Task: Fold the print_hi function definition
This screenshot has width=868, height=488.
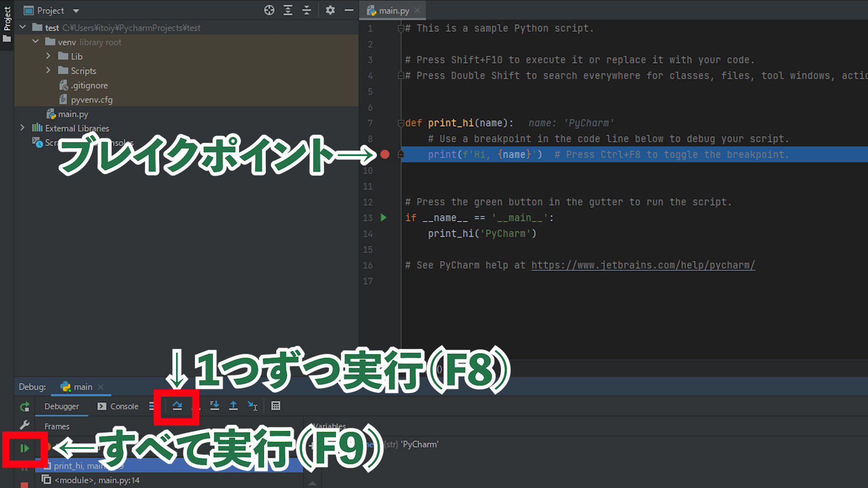Action: pyautogui.click(x=401, y=123)
